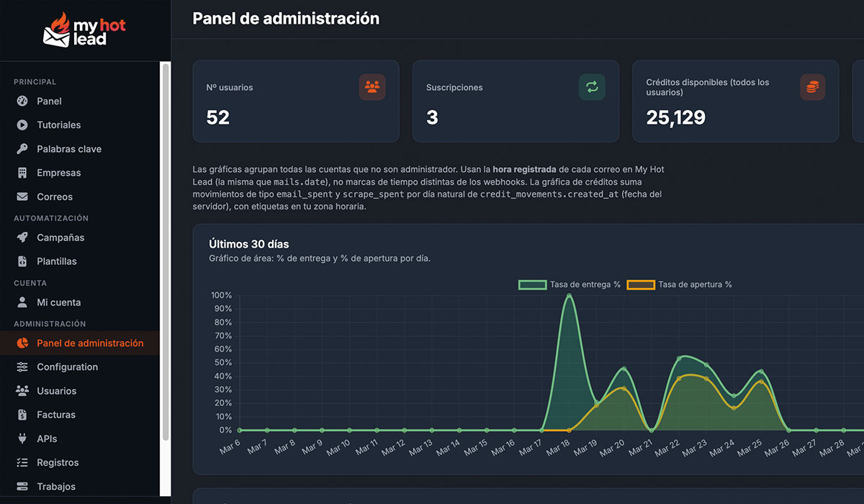Go to Palabras clave
This screenshot has height=504, width=864.
[x=80, y=149]
